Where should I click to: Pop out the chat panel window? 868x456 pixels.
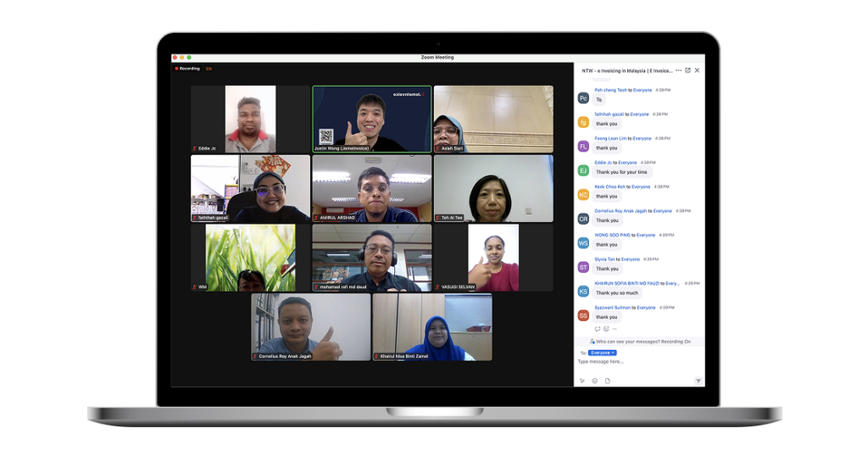687,70
